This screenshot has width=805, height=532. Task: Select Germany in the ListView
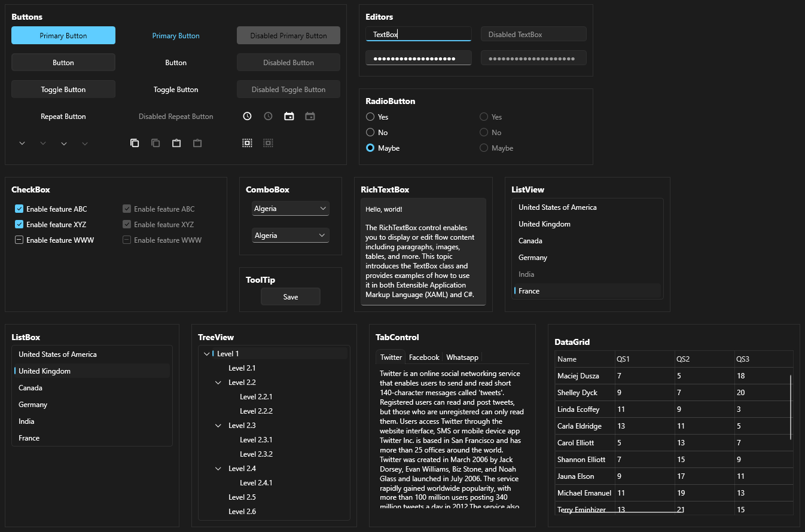tap(533, 258)
